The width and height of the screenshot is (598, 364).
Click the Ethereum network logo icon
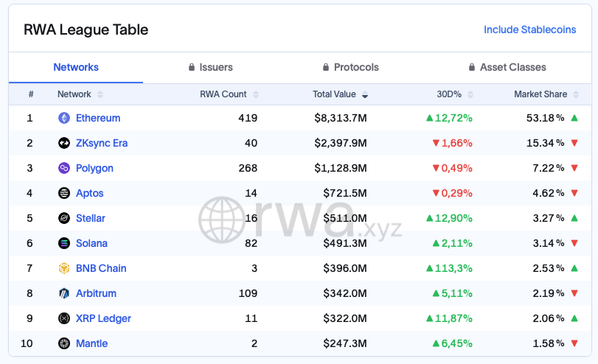[64, 118]
